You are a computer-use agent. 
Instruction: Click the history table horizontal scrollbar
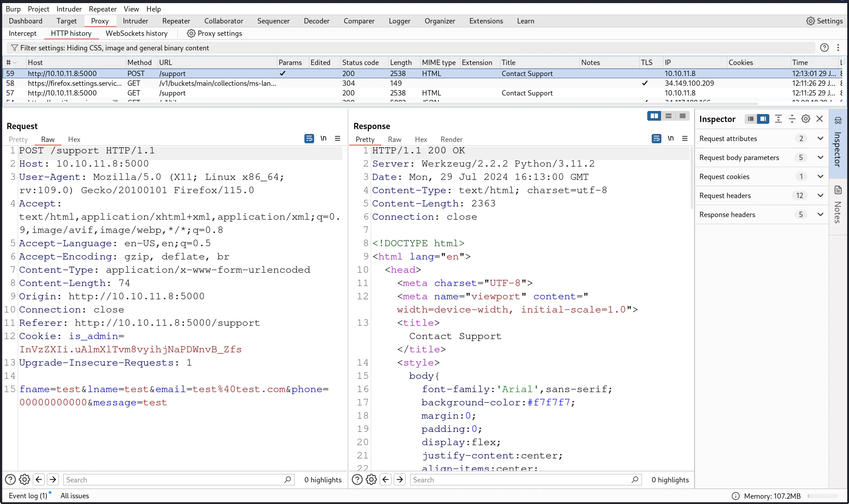(380, 104)
